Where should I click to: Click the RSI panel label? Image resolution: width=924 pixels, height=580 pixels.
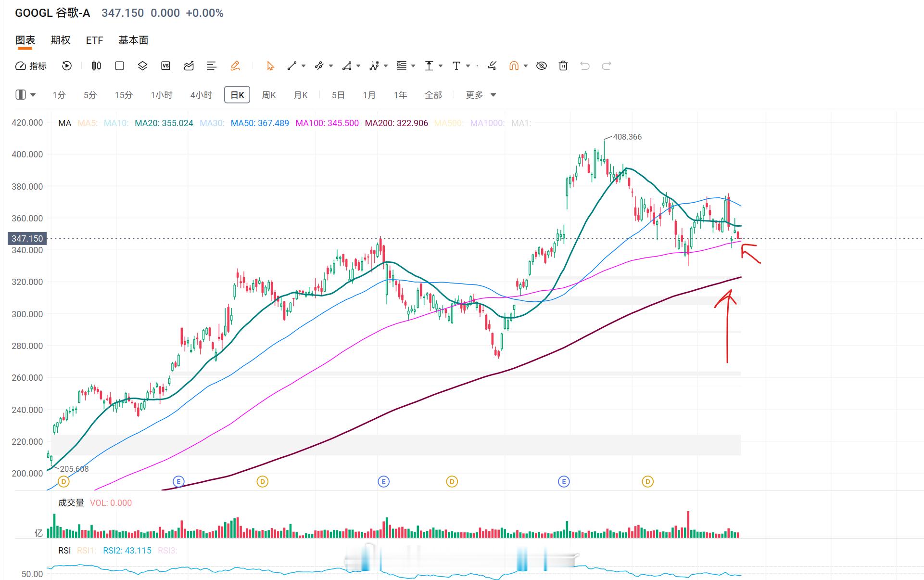pos(64,551)
